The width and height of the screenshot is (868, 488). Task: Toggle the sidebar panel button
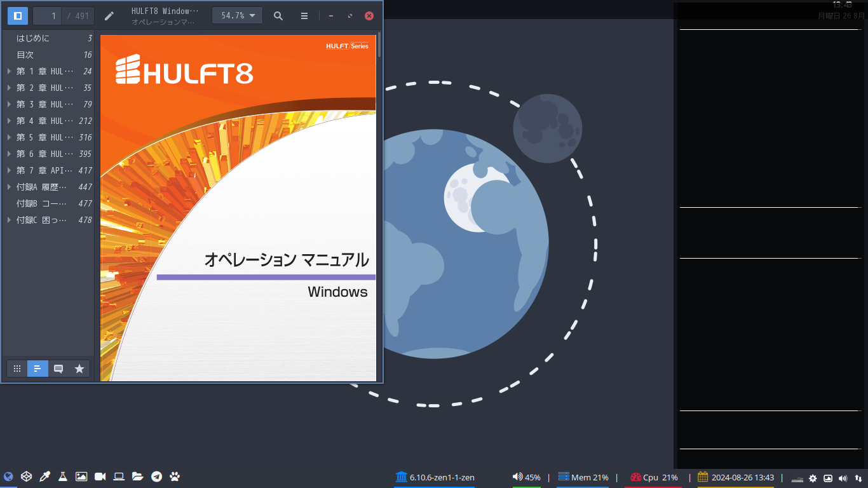pos(18,16)
